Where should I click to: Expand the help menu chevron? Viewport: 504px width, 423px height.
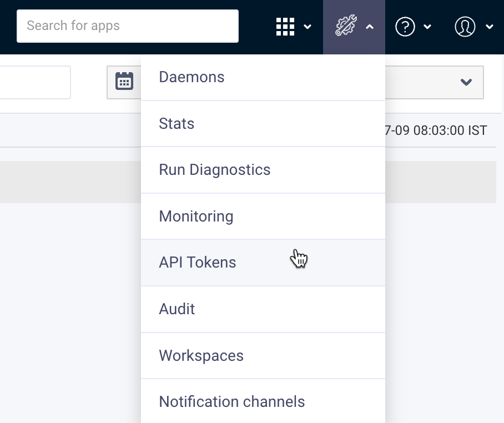427,27
